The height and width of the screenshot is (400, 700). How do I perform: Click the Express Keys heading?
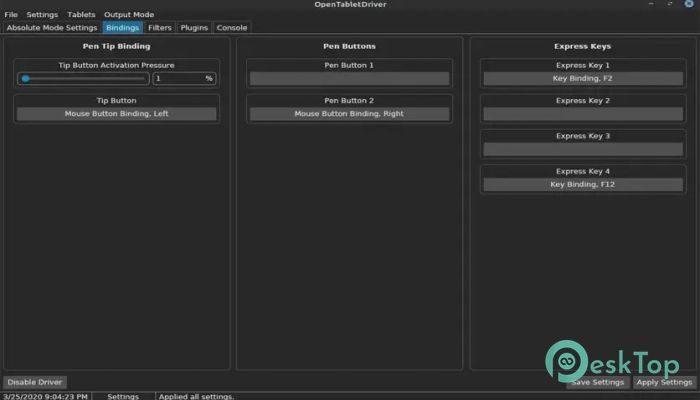point(583,46)
